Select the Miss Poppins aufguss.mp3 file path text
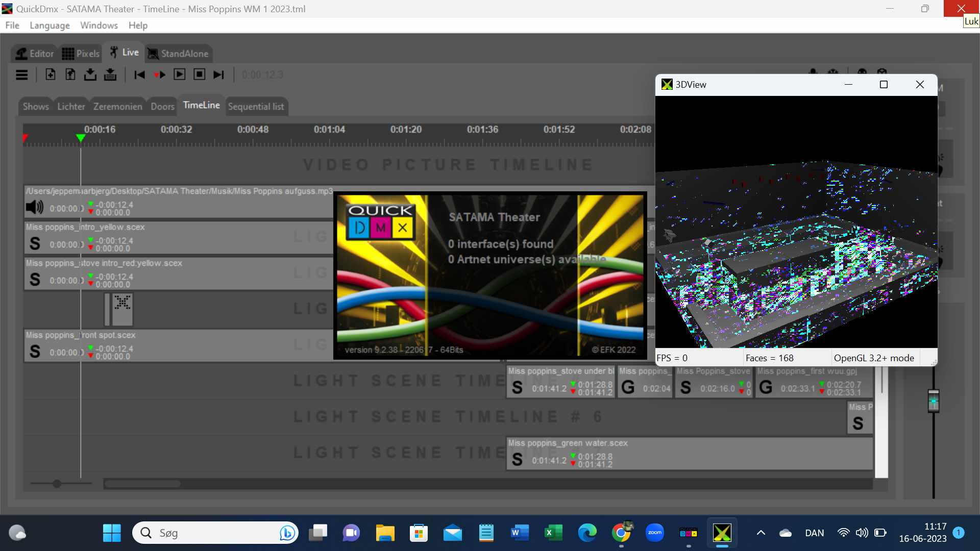 tap(179, 191)
